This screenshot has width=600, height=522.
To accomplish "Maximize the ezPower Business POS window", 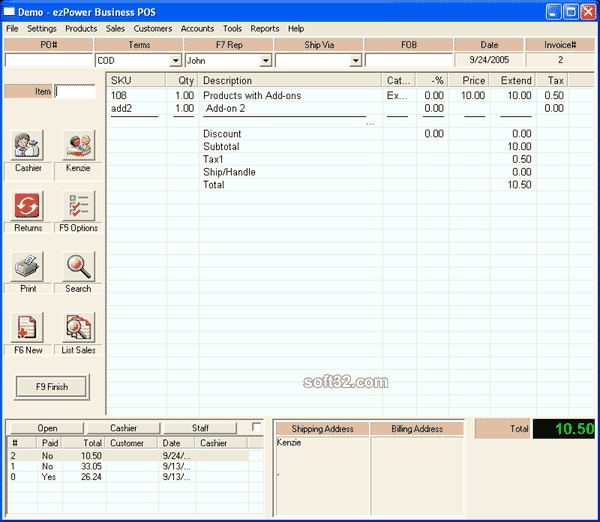I will (x=571, y=12).
